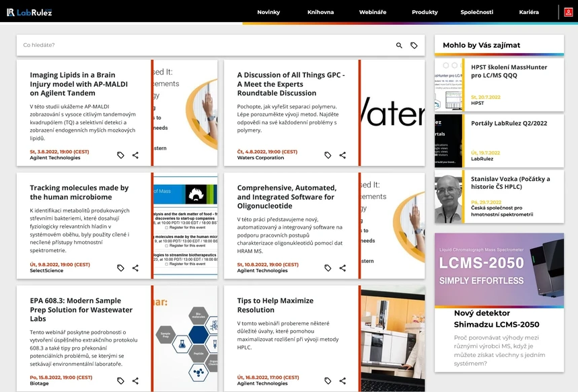Share the Tips to Help Maximize Resolution card
This screenshot has width=578, height=392.
342,381
